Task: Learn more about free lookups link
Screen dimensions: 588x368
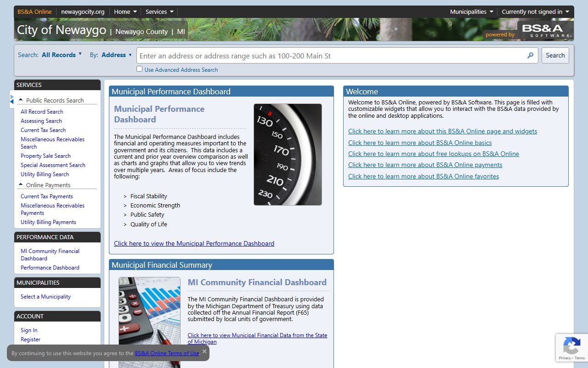Action: point(434,154)
